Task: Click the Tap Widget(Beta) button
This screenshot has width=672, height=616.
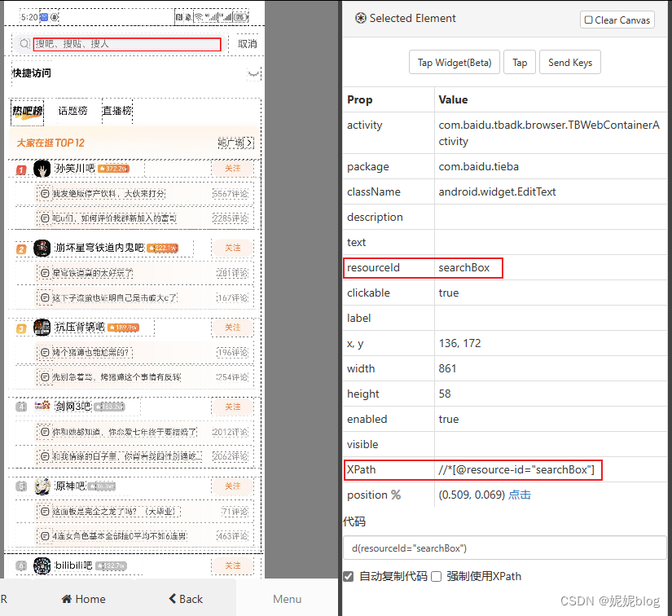Action: click(455, 63)
